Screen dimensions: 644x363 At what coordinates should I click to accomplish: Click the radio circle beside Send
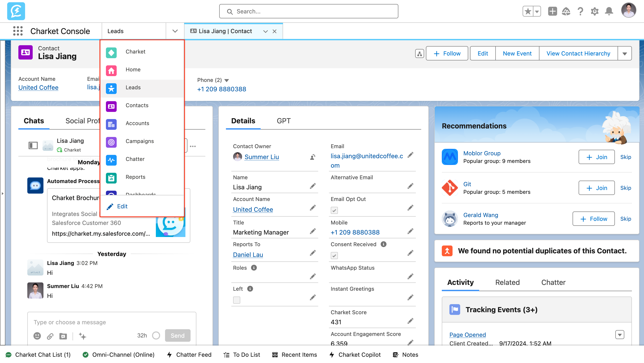(156, 335)
